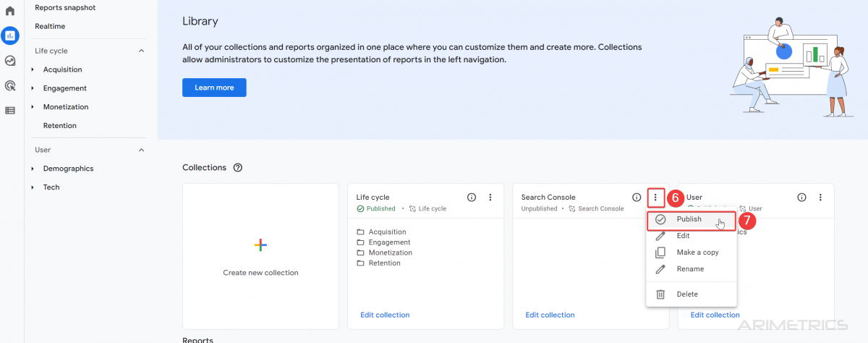868x343 pixels.
Task: Open the Advertising icon in sidebar
Action: tap(10, 86)
